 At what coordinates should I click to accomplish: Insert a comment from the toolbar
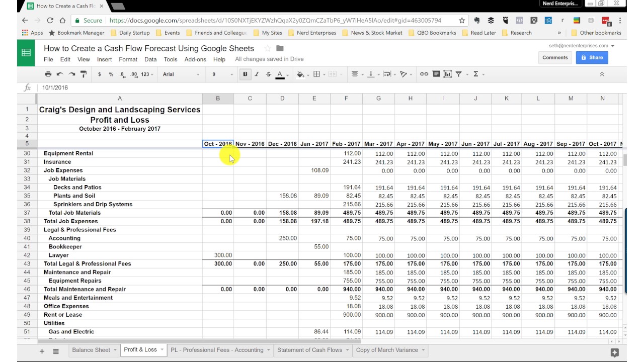436,74
